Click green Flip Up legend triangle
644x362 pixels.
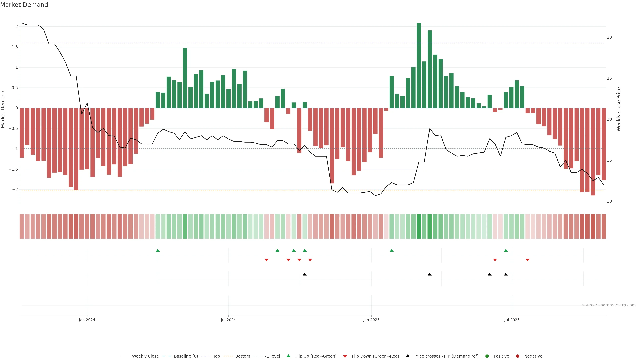(288, 356)
